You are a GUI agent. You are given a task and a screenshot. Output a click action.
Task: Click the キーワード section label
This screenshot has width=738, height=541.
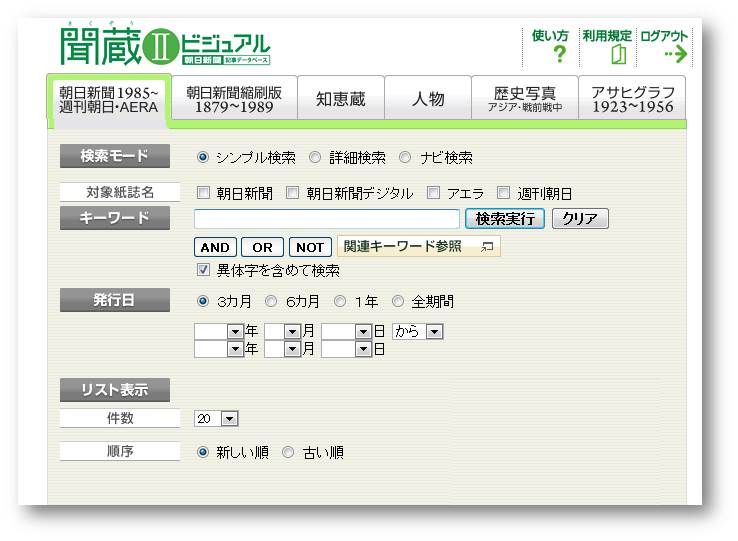(x=115, y=218)
